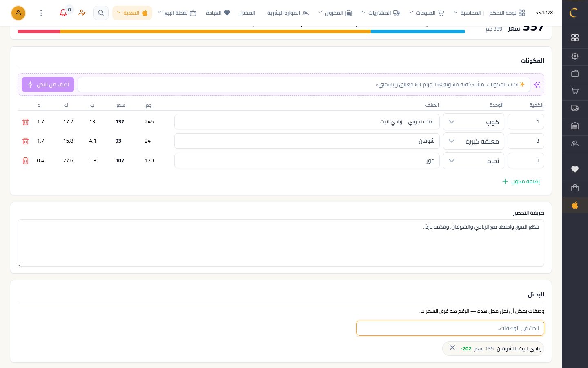Viewport: 588px width, 368px height.
Task: Open the user profile avatar
Action: (x=18, y=13)
